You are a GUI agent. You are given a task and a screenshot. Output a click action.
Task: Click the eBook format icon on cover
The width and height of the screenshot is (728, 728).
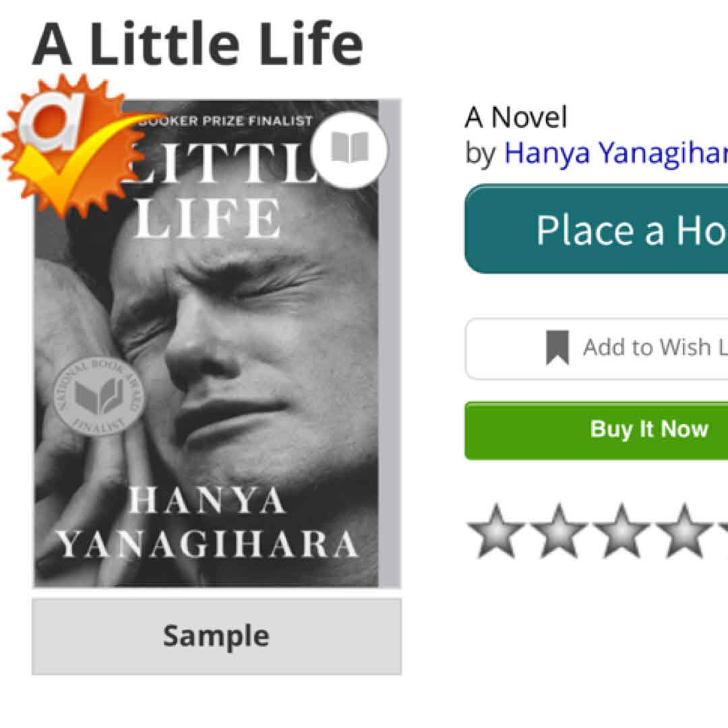(x=350, y=148)
